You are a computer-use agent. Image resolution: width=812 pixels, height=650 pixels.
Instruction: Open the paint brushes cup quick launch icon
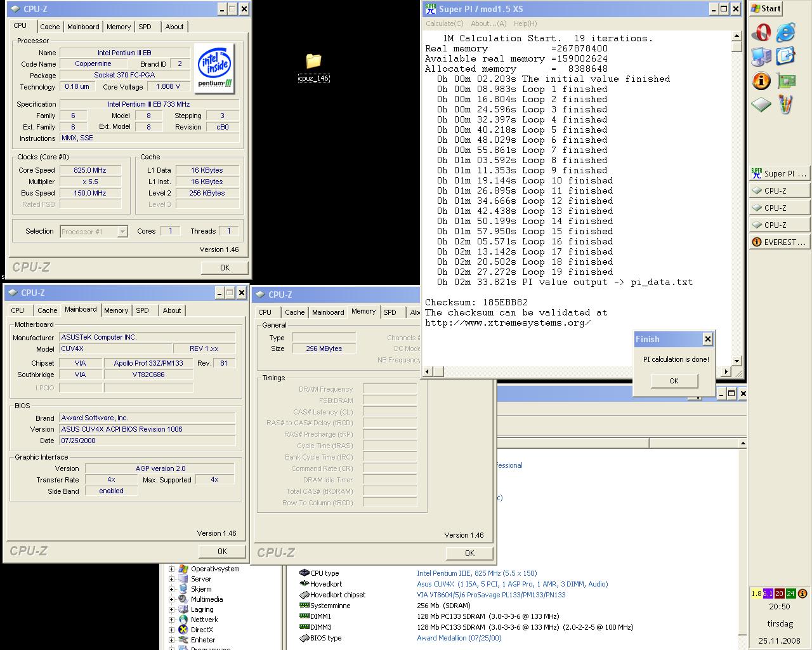coord(785,105)
